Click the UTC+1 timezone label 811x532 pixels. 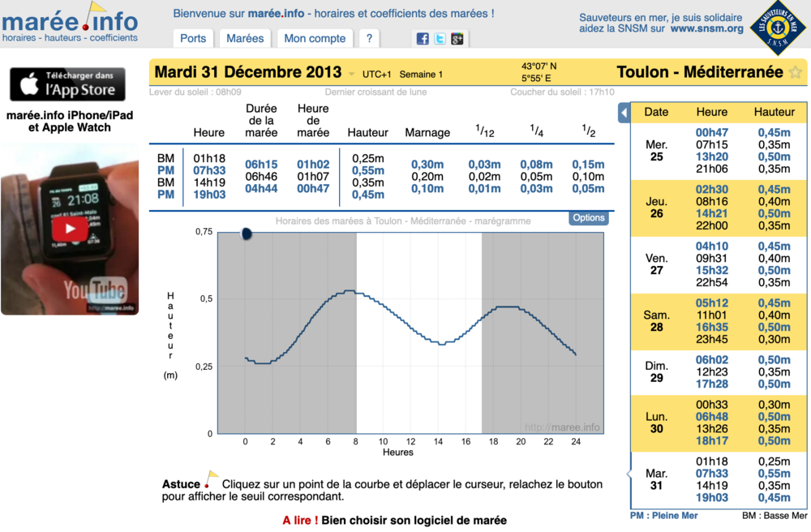[376, 75]
